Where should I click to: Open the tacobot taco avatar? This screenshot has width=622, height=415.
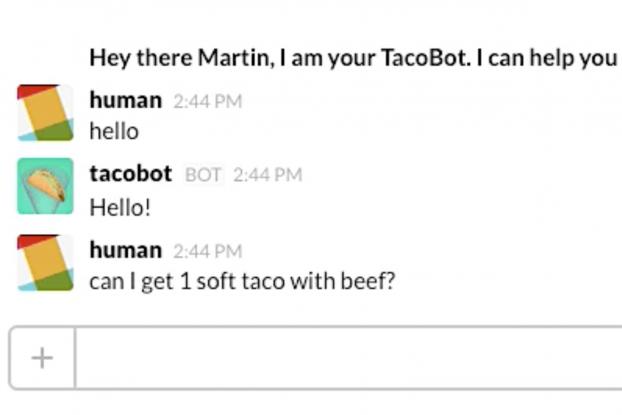pos(45,186)
